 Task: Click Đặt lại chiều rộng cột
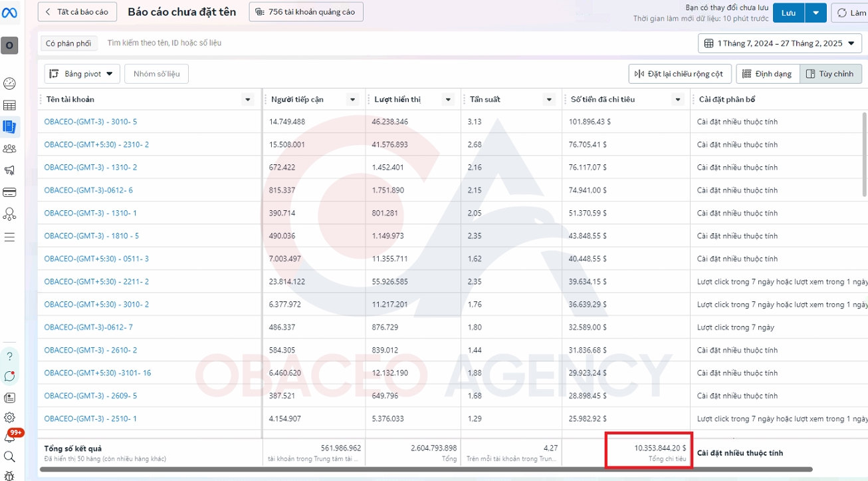click(x=680, y=74)
